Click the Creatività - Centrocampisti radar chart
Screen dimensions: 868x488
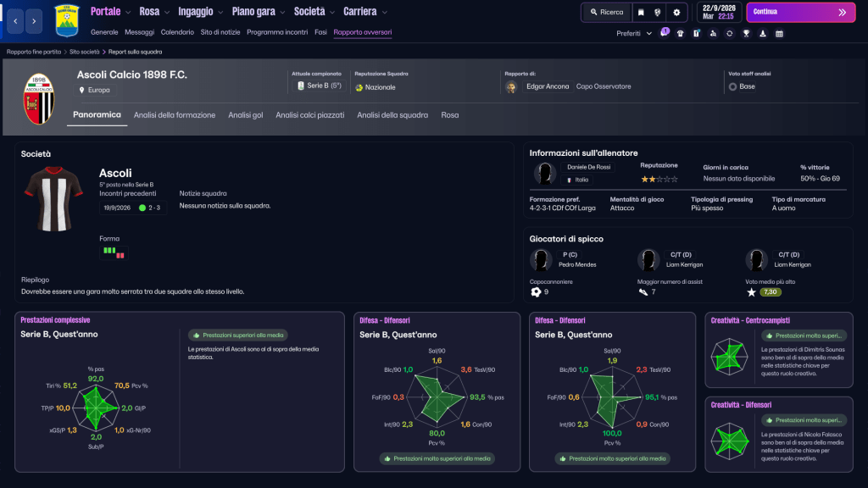[x=730, y=358]
